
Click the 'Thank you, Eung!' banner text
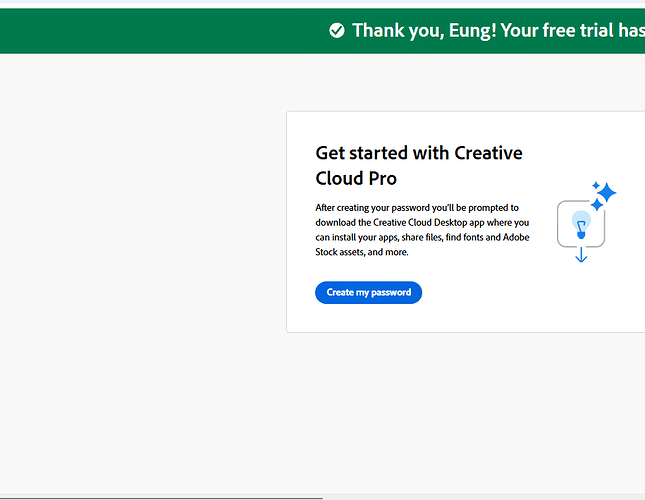pyautogui.click(x=423, y=31)
